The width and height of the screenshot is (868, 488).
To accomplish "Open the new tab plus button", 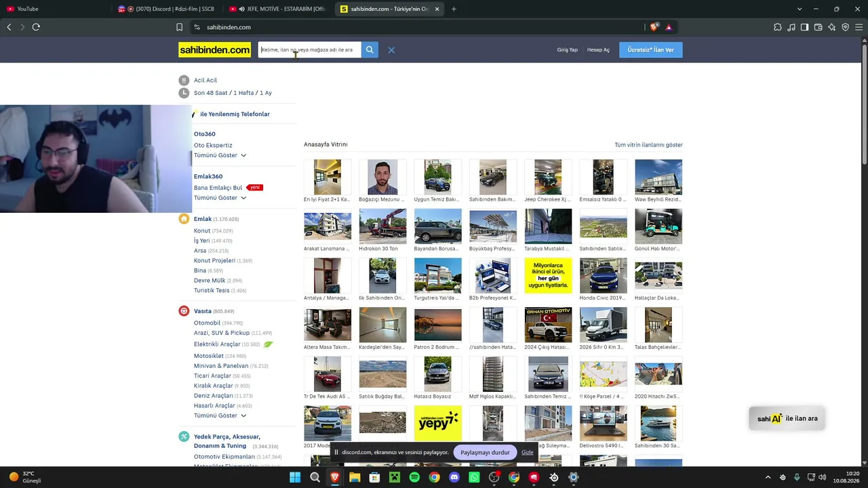I will tap(454, 9).
